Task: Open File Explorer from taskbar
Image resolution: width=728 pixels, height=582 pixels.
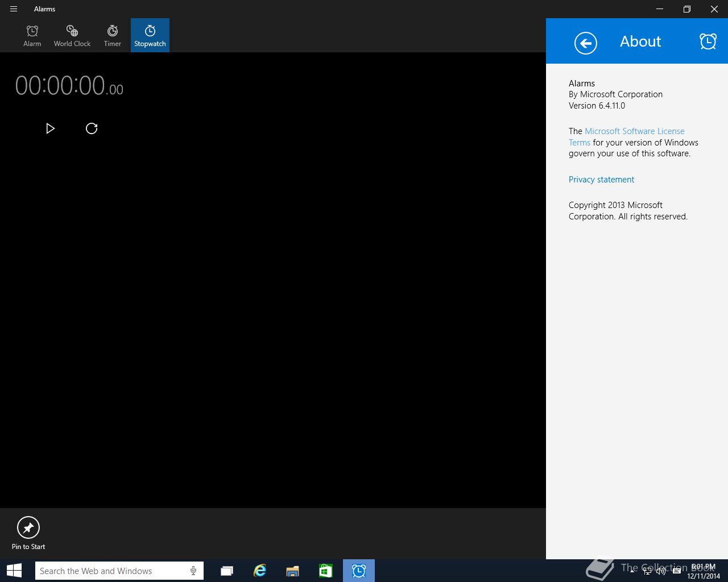Action: click(293, 571)
